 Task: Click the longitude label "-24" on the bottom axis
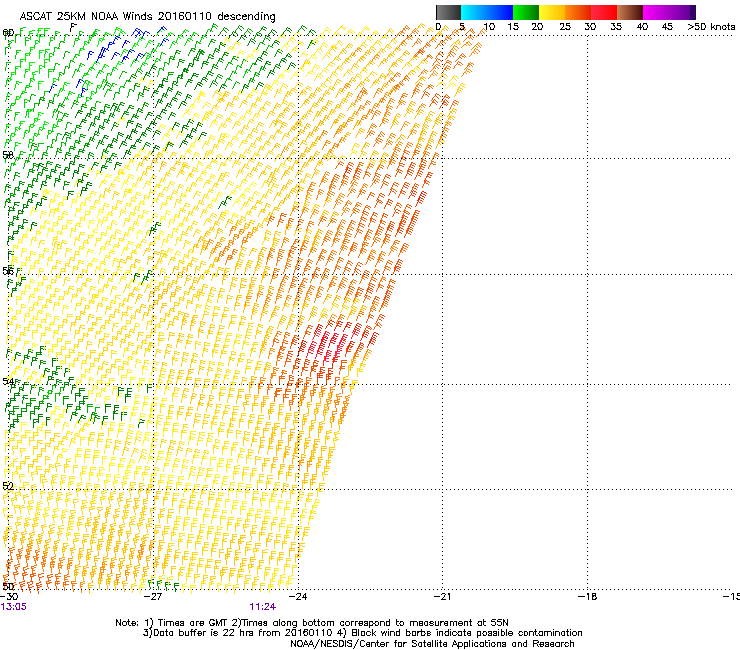(x=298, y=596)
